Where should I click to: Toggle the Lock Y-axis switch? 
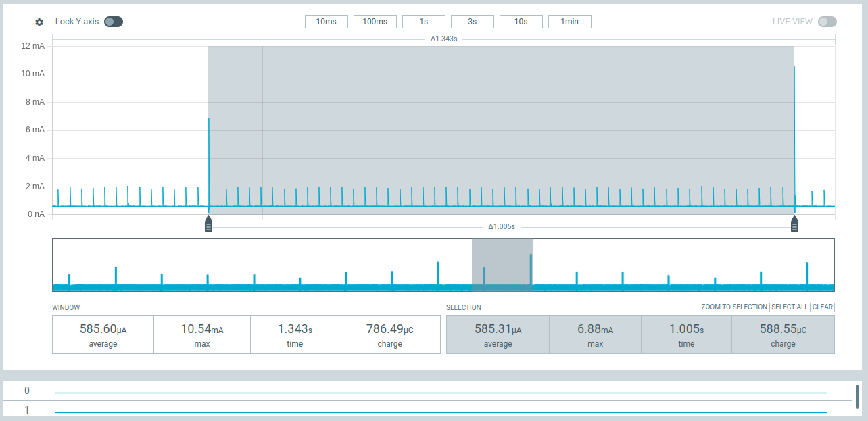(x=114, y=22)
